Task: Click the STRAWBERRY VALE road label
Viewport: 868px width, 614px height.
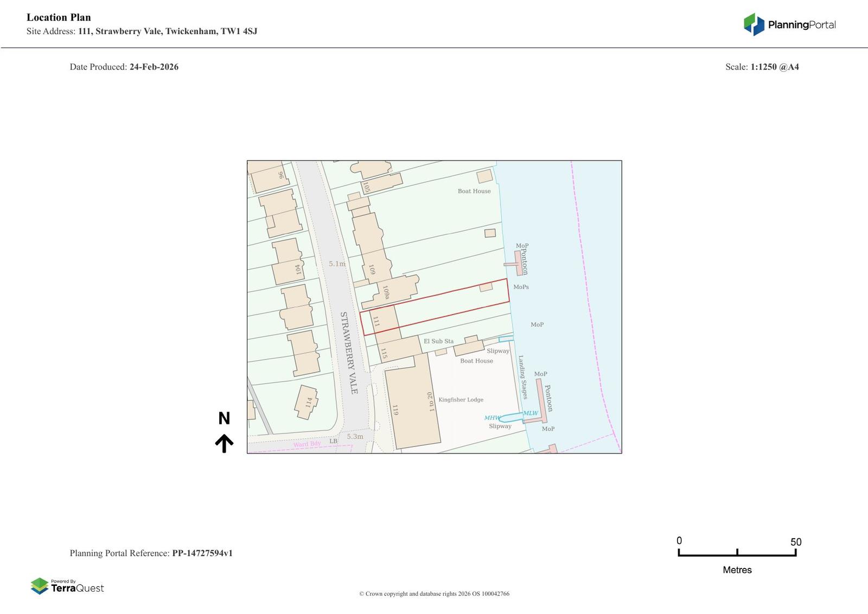Action: 348,353
